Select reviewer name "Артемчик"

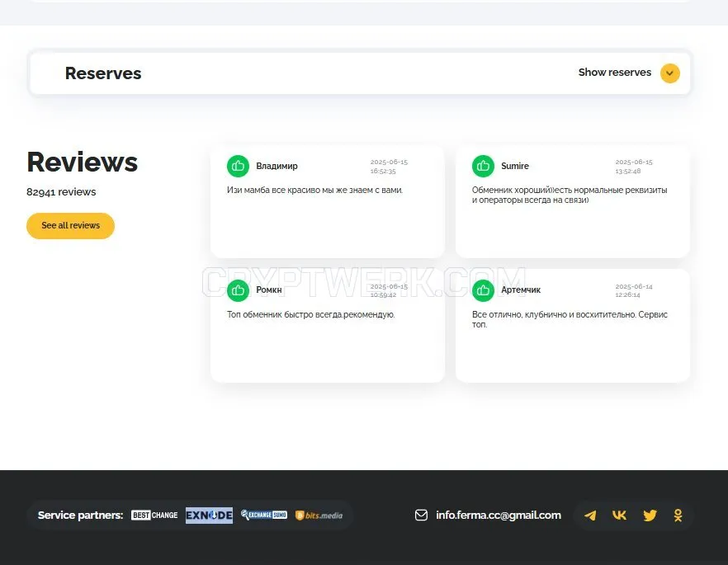point(521,290)
